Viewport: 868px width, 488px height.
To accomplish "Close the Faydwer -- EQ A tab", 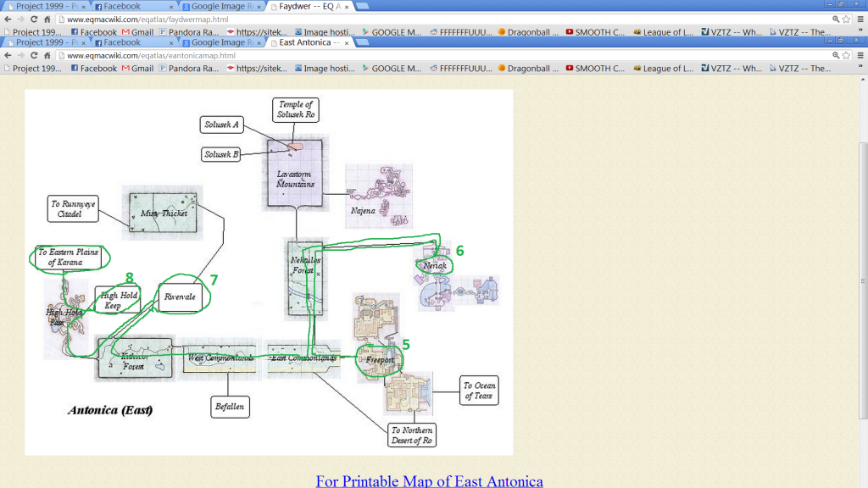I will pos(347,7).
